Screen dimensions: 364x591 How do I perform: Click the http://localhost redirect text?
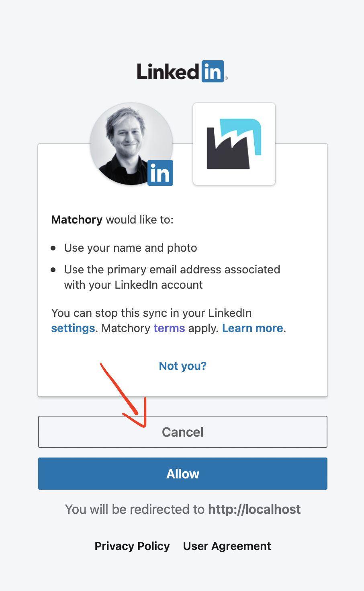coord(254,509)
